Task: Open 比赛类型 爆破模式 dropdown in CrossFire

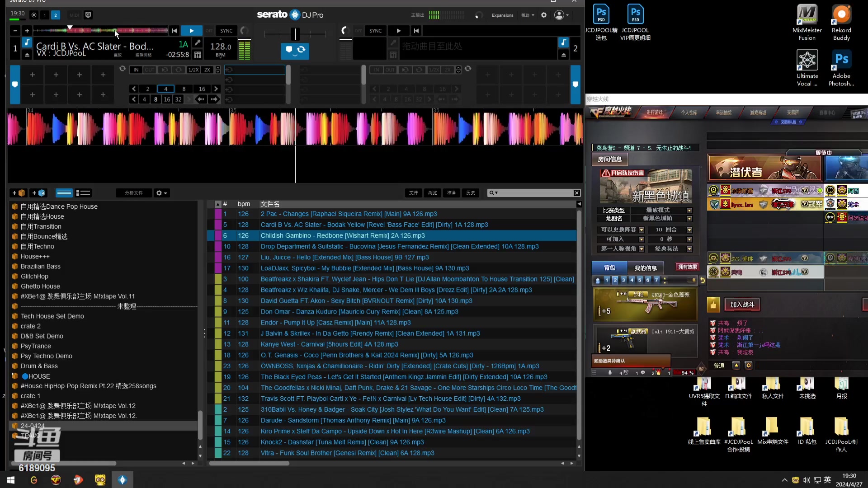Action: point(689,210)
